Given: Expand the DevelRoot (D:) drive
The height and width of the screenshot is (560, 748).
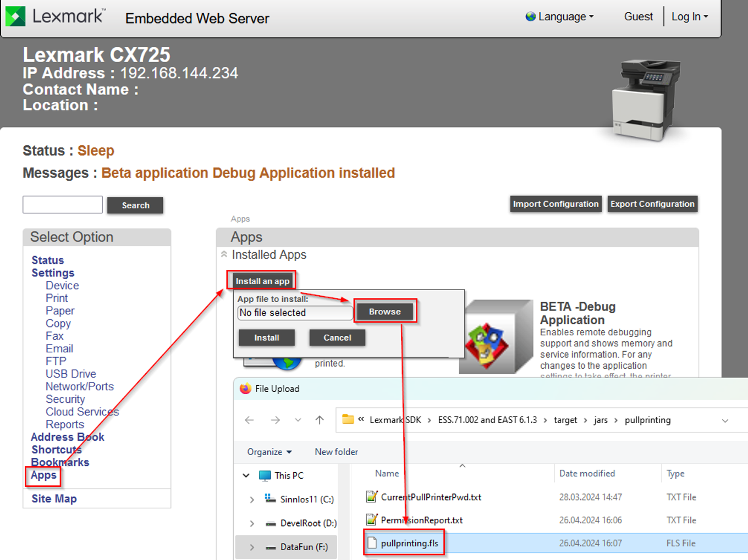Looking at the screenshot, I should (x=252, y=523).
